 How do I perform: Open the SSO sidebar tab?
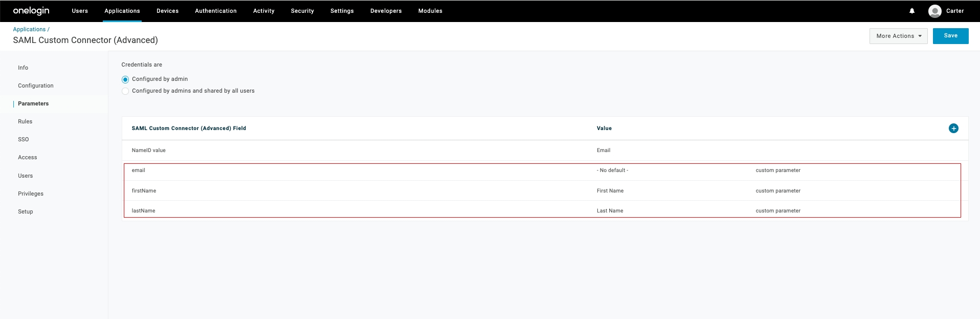point(24,139)
